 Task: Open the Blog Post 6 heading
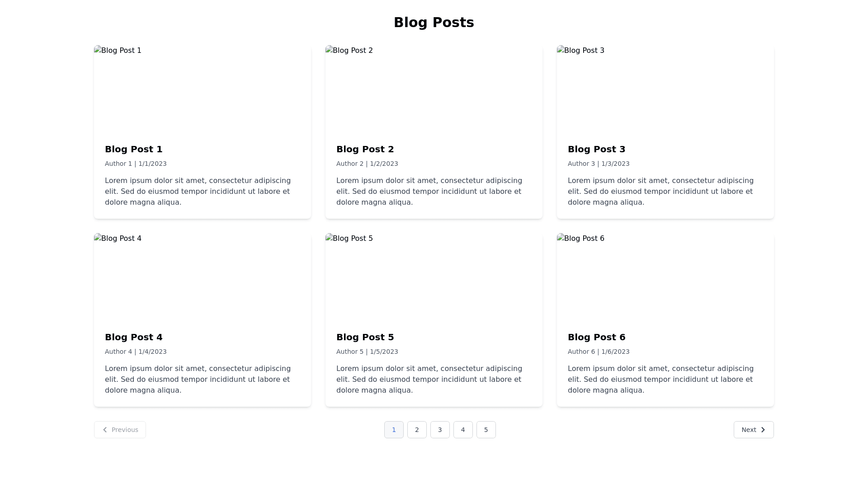tap(597, 337)
